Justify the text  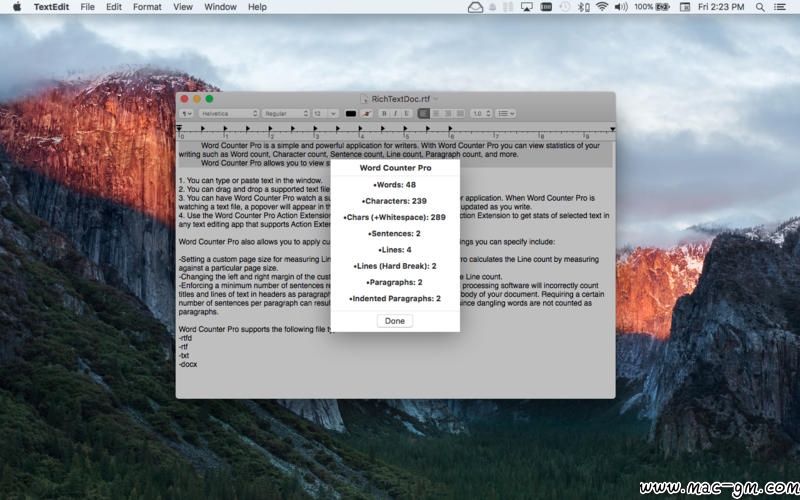click(459, 113)
